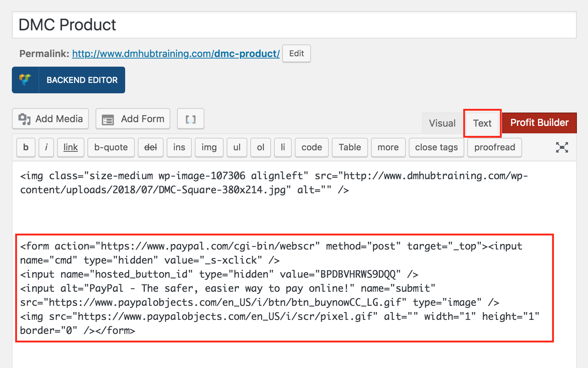This screenshot has height=368, width=588.
Task: Insert bold tag with b button
Action: [x=26, y=147]
